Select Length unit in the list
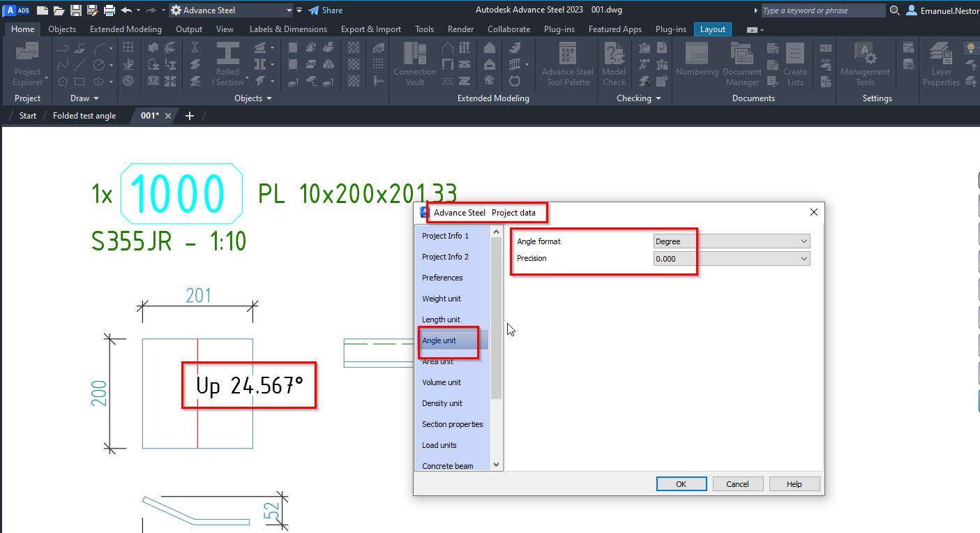The image size is (980, 533). tap(453, 320)
